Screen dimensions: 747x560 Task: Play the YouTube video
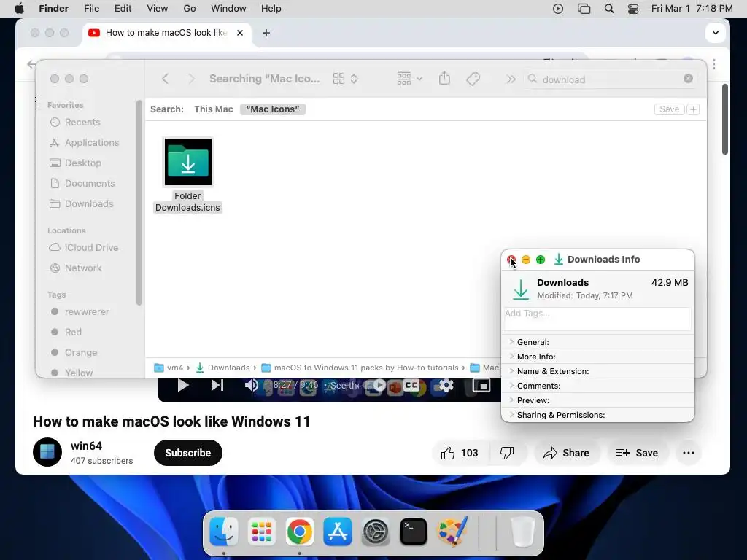pos(183,385)
